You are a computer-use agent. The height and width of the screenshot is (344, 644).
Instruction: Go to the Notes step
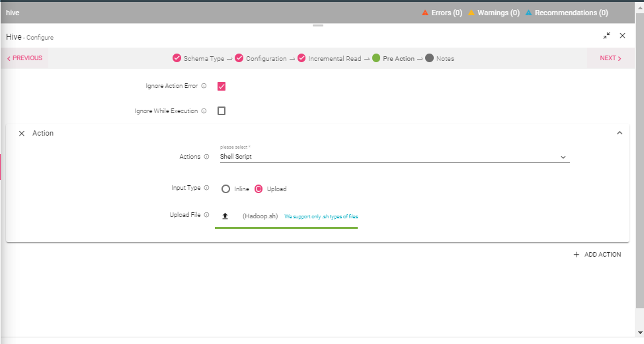(440, 58)
